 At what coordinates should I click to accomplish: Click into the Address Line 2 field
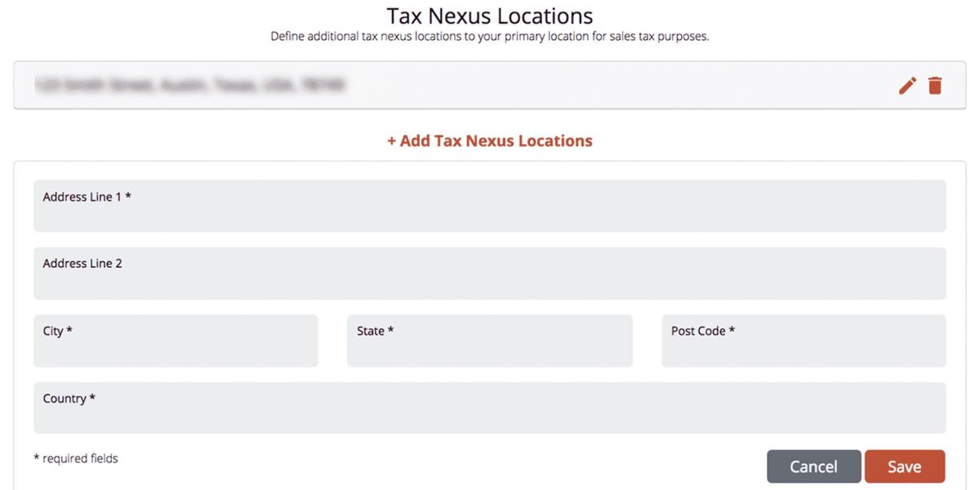tap(489, 279)
